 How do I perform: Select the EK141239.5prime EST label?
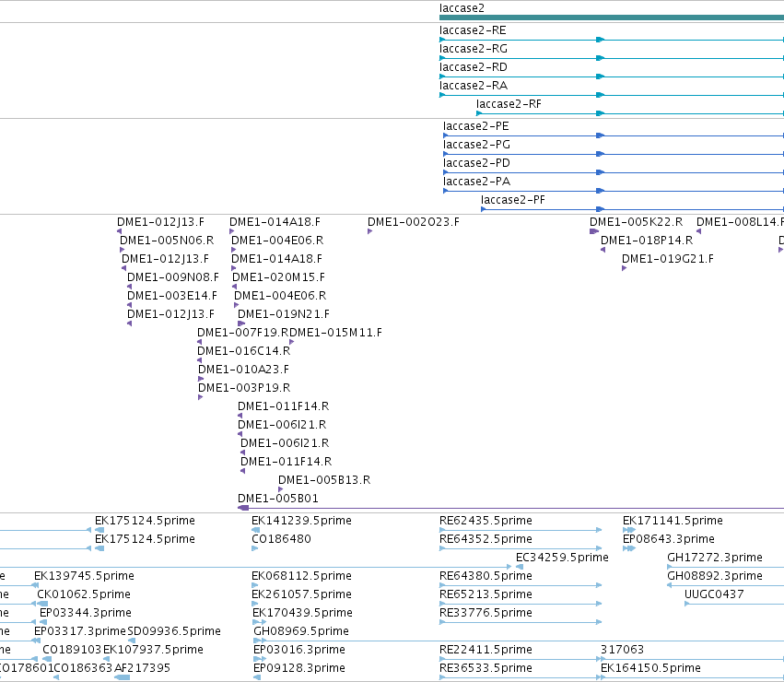click(301, 521)
